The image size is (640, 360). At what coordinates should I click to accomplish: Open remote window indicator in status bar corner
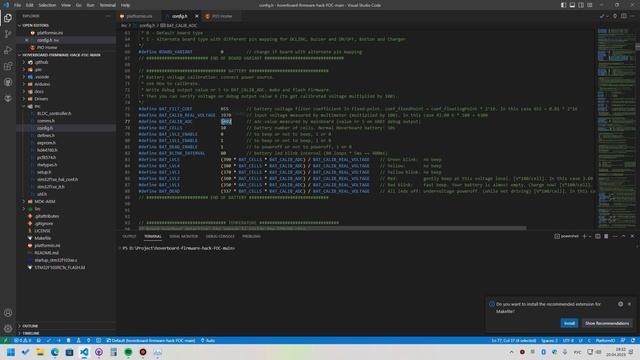click(x=5, y=340)
